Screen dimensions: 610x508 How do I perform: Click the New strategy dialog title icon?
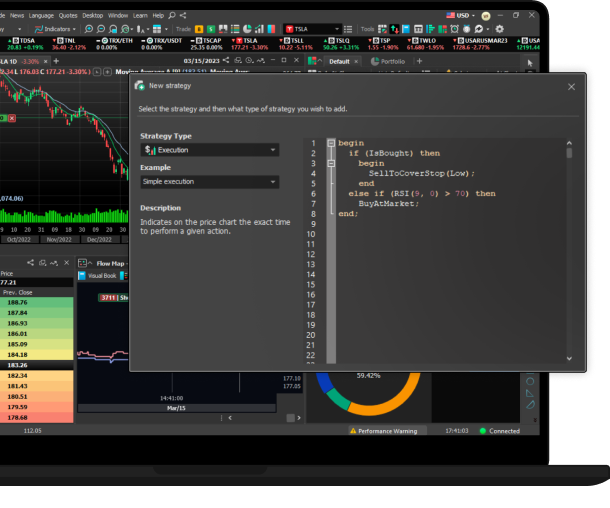[140, 87]
